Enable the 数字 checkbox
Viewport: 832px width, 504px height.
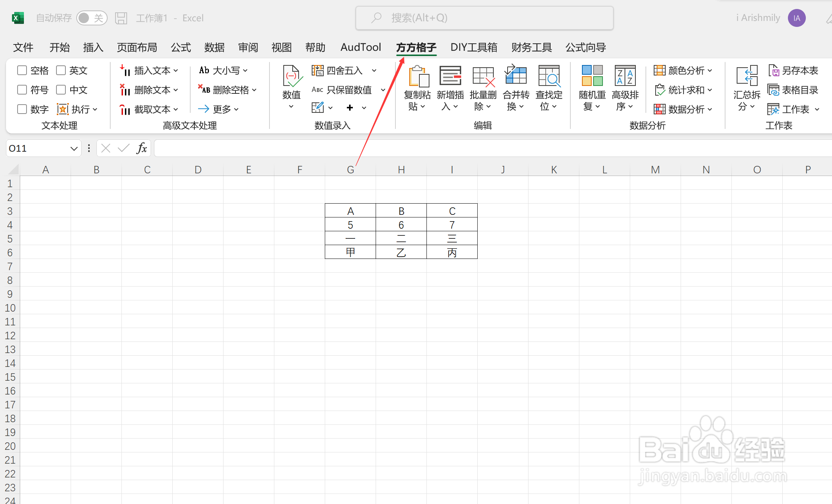tap(22, 109)
